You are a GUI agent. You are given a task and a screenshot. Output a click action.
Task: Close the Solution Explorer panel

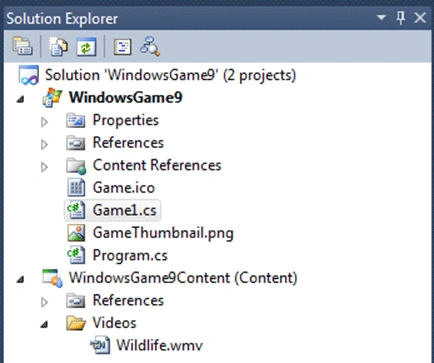pos(420,17)
